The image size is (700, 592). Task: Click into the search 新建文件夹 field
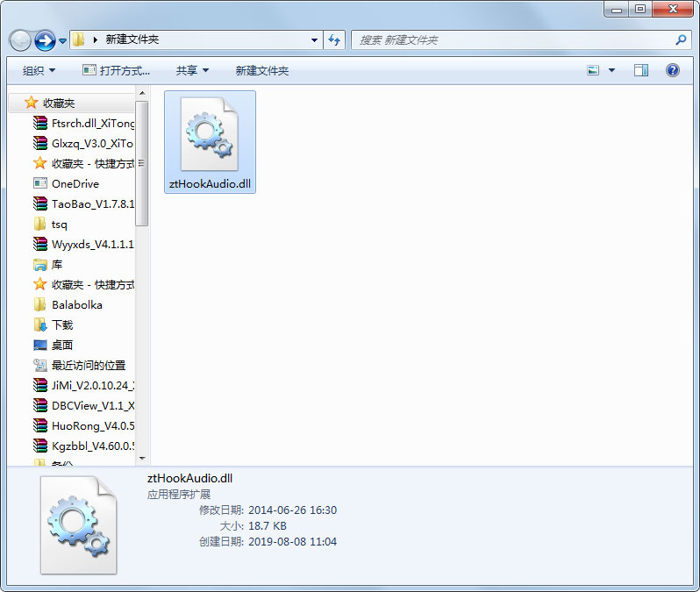coord(513,40)
